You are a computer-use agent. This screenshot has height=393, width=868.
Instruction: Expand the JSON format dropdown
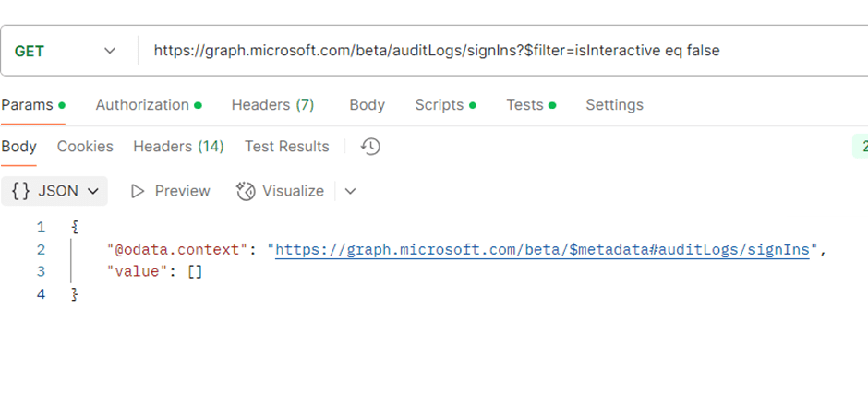coord(55,191)
